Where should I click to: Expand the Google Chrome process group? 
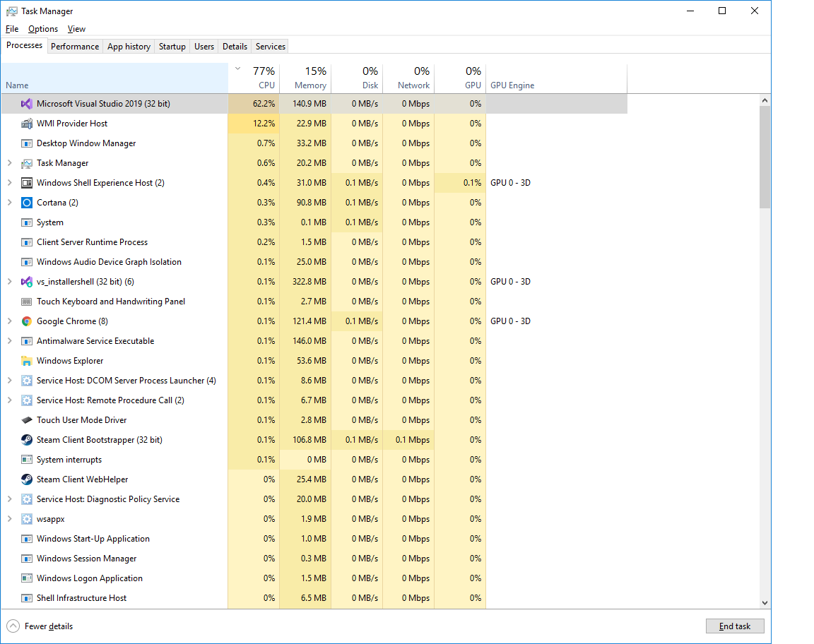click(9, 321)
